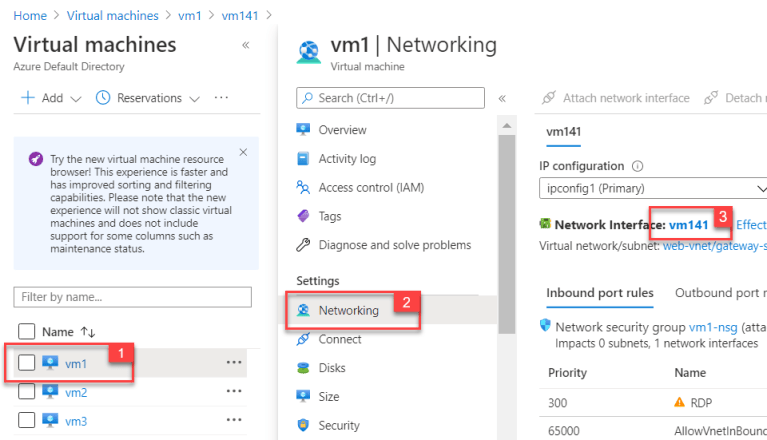Viewport: 767px width, 440px height.
Task: Expand the Reservations dropdown arrow
Action: (195, 99)
